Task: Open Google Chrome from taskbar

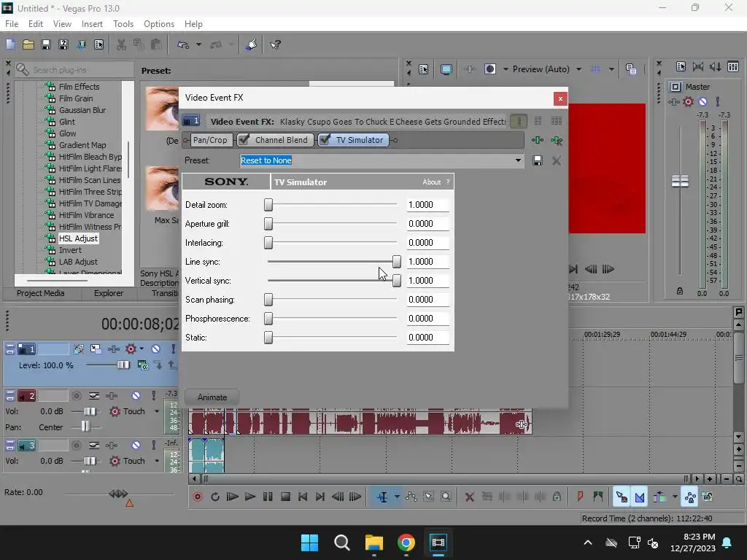Action: tap(406, 542)
